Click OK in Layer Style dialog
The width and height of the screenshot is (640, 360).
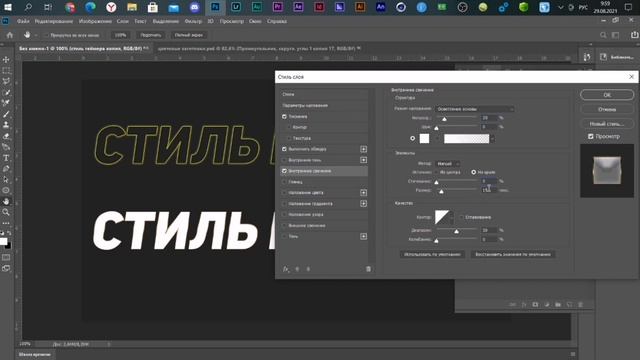coord(607,95)
